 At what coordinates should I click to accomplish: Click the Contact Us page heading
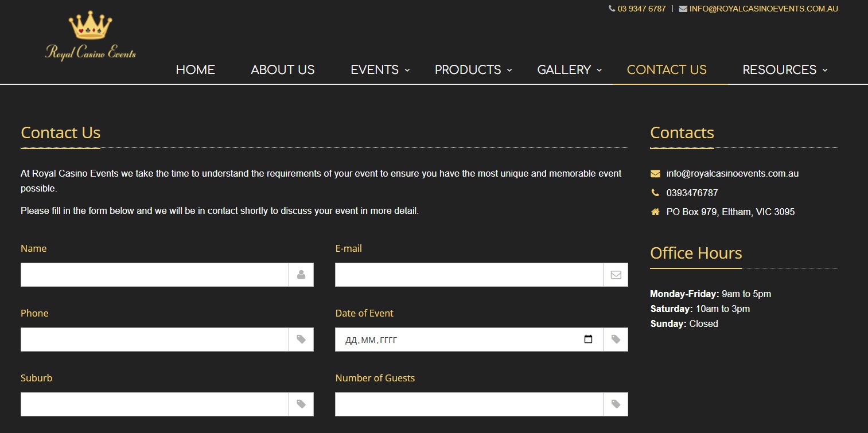pos(61,132)
